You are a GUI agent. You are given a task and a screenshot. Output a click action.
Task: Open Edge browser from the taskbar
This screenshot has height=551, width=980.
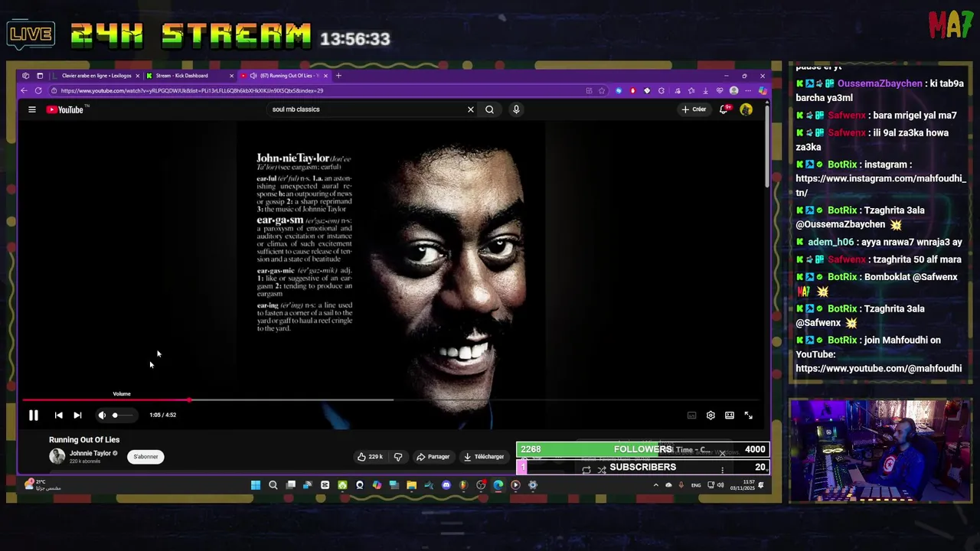click(498, 484)
